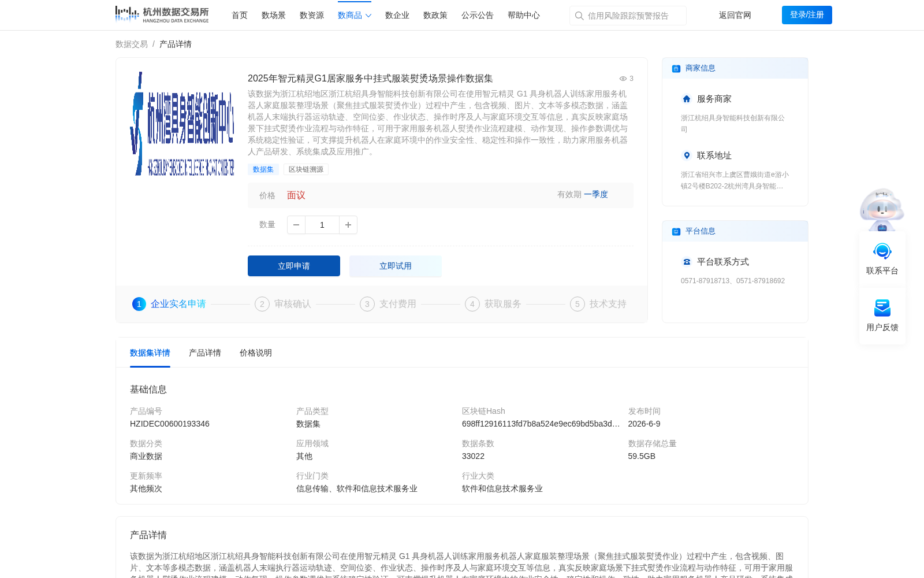Click the 其他频次 update frequency value
The height and width of the screenshot is (578, 924).
click(x=146, y=488)
